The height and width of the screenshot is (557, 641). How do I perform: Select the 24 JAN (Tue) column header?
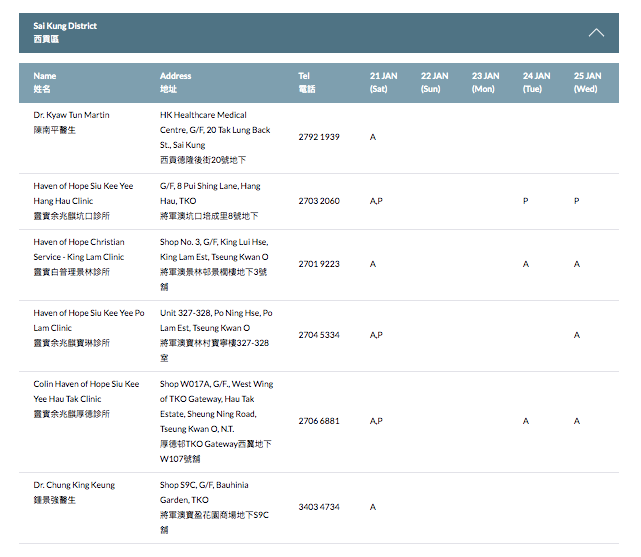click(536, 82)
